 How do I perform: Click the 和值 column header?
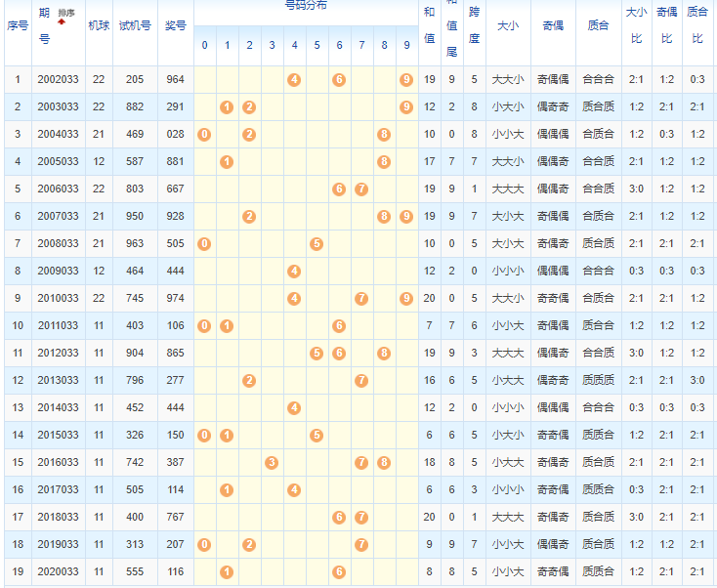pyautogui.click(x=428, y=25)
